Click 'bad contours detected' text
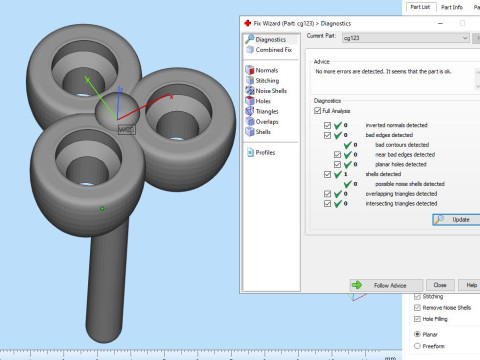 coord(402,145)
